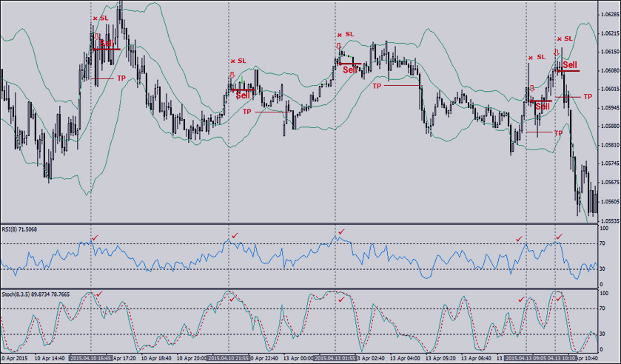Viewport: 621px width, 364px height.
Task: Select the highlighted 2015.04.13 01:55 time label
Action: 336,358
